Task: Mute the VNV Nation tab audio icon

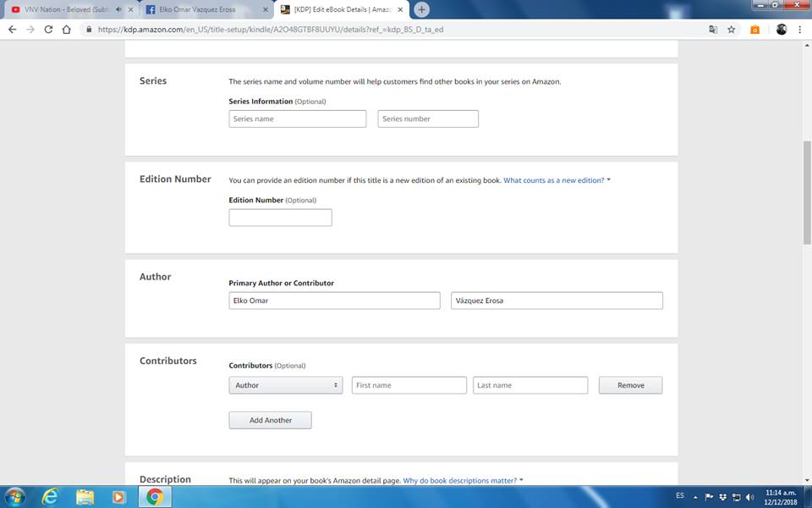Action: (118, 10)
